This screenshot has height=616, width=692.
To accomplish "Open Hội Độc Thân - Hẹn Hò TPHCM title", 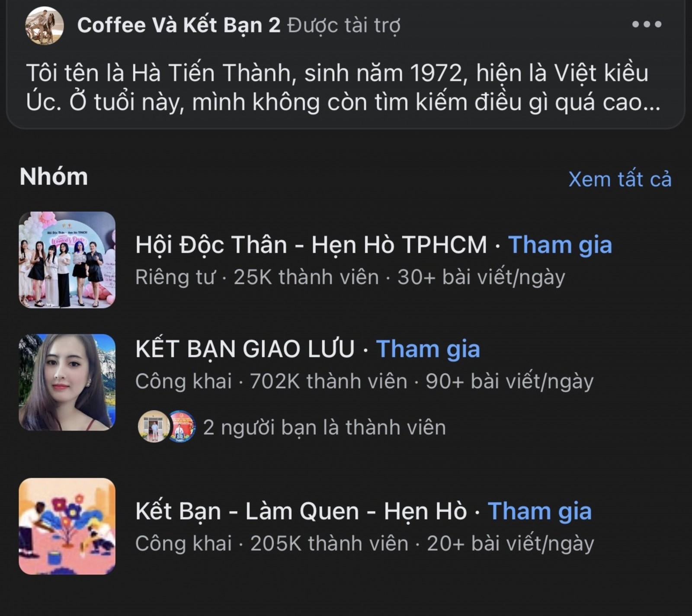I will [x=311, y=245].
